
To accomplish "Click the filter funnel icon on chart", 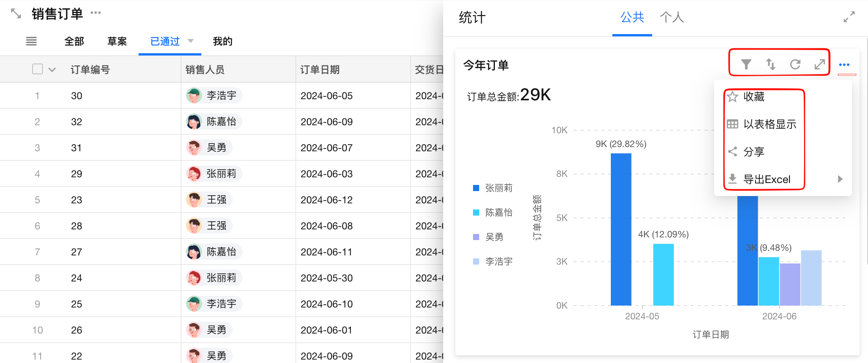I will (x=746, y=64).
